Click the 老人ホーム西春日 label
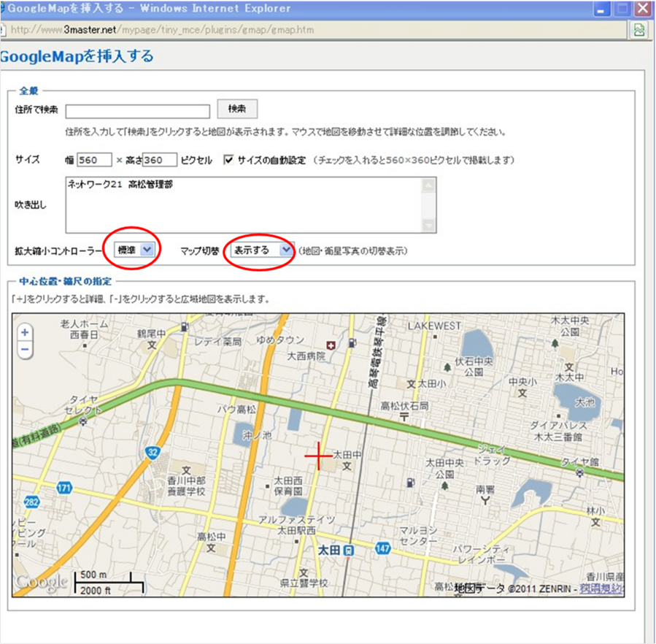The width and height of the screenshot is (656, 644). pyautogui.click(x=84, y=329)
